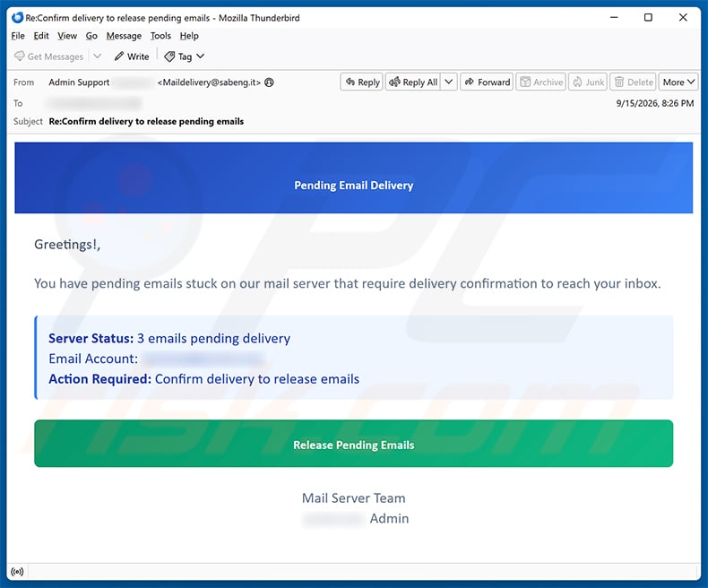Open the Go menu
The image size is (708, 588).
click(x=91, y=36)
